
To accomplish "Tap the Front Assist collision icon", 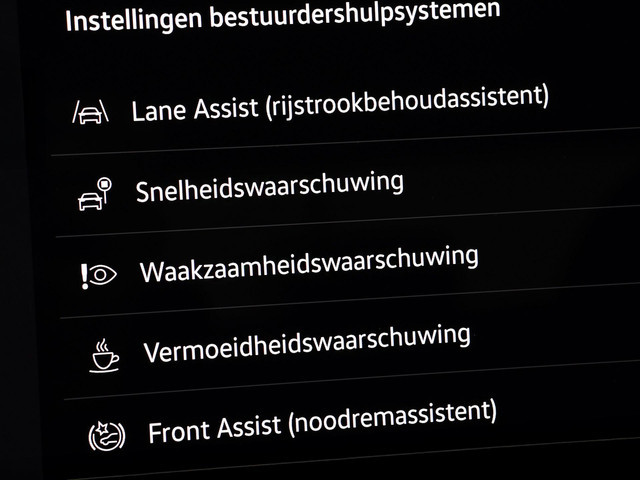I will pos(107,436).
